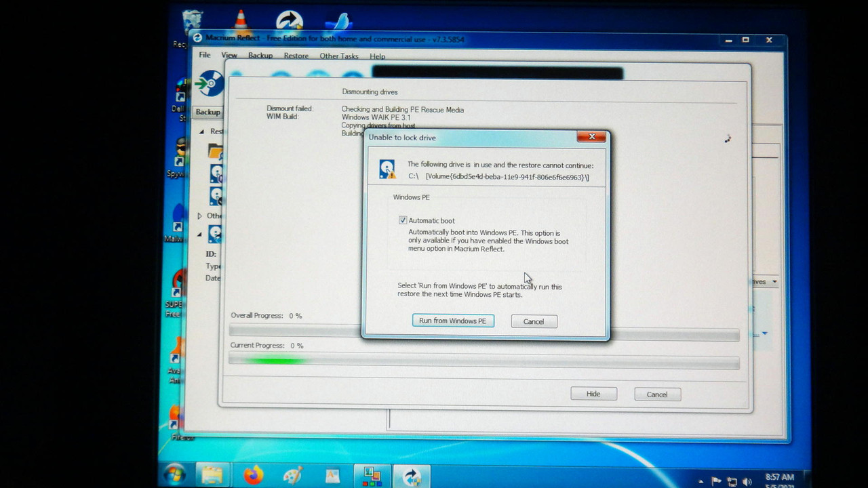
Task: Click the first disk icon in left panel
Action: point(216,174)
